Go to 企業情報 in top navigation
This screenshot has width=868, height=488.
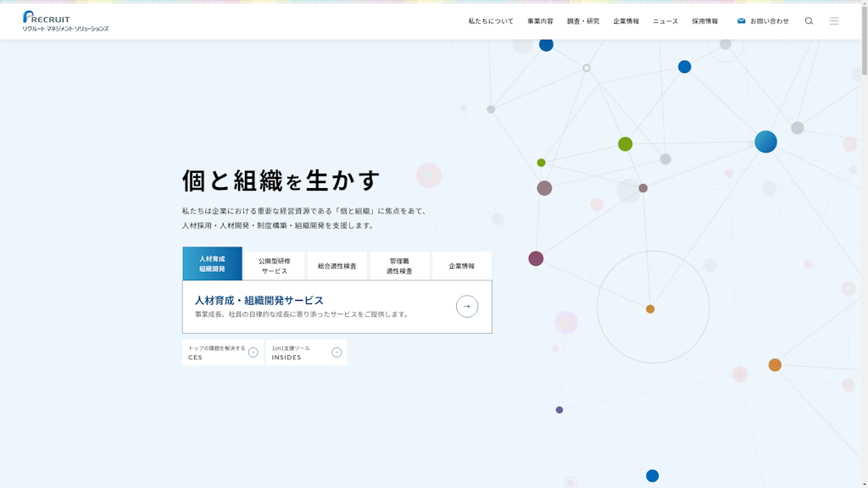pos(626,21)
